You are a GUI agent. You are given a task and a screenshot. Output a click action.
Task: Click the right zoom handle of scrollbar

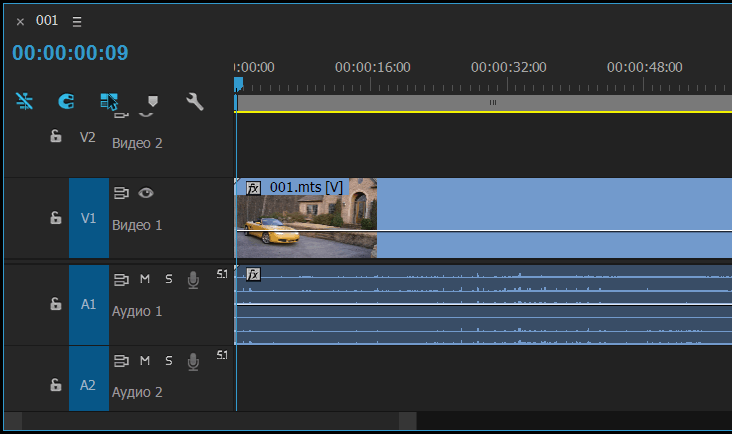[x=408, y=421]
